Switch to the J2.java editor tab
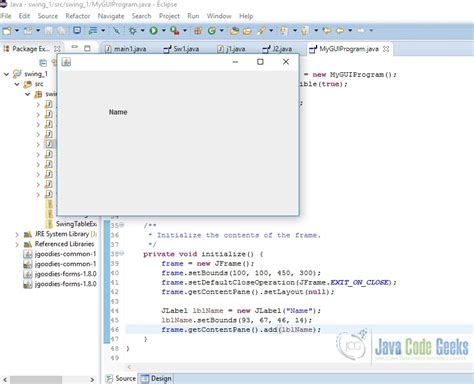 point(277,49)
